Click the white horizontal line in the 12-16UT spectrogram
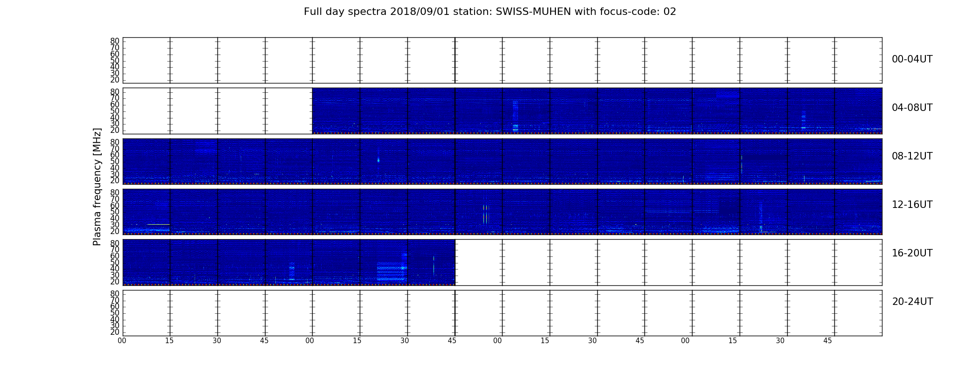This screenshot has width=980, height=373. [158, 225]
